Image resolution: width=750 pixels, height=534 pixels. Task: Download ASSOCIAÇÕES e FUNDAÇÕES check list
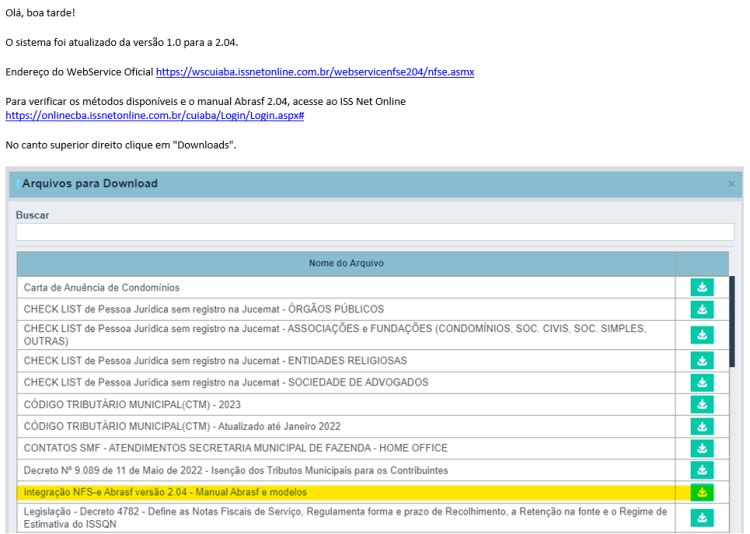point(702,335)
